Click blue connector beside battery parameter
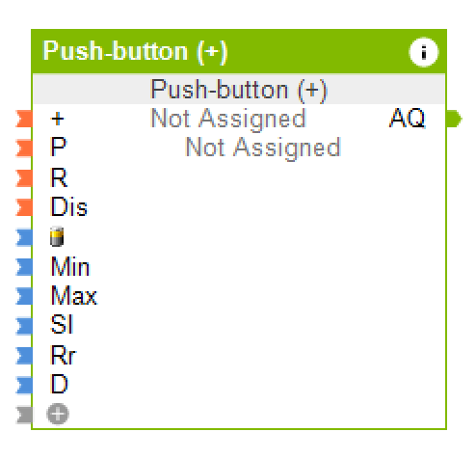This screenshot has height=459, width=476. [24, 237]
